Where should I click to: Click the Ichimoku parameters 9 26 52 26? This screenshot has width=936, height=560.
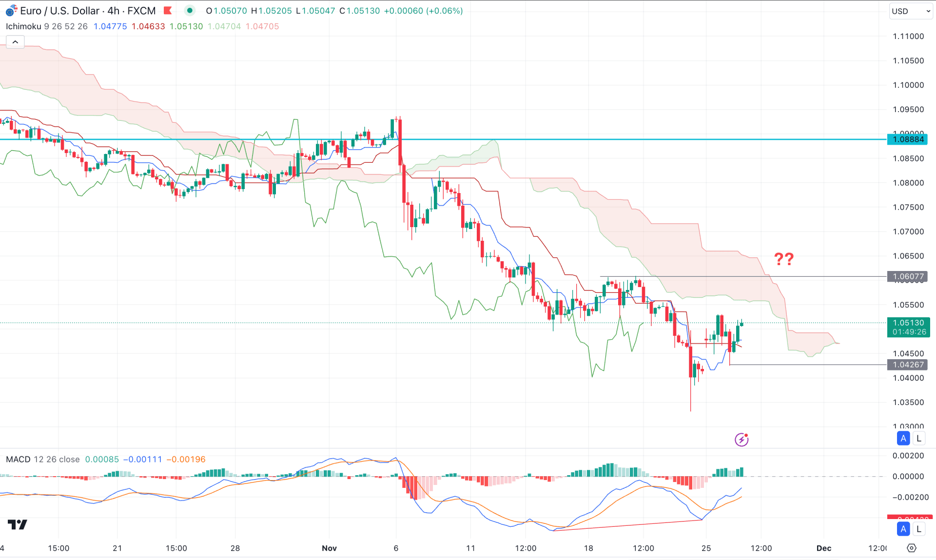coord(66,26)
